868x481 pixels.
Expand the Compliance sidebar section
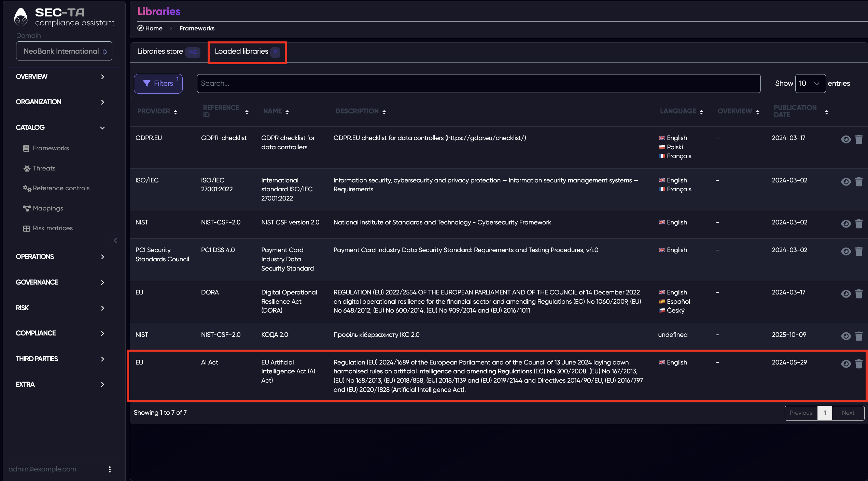pos(60,333)
